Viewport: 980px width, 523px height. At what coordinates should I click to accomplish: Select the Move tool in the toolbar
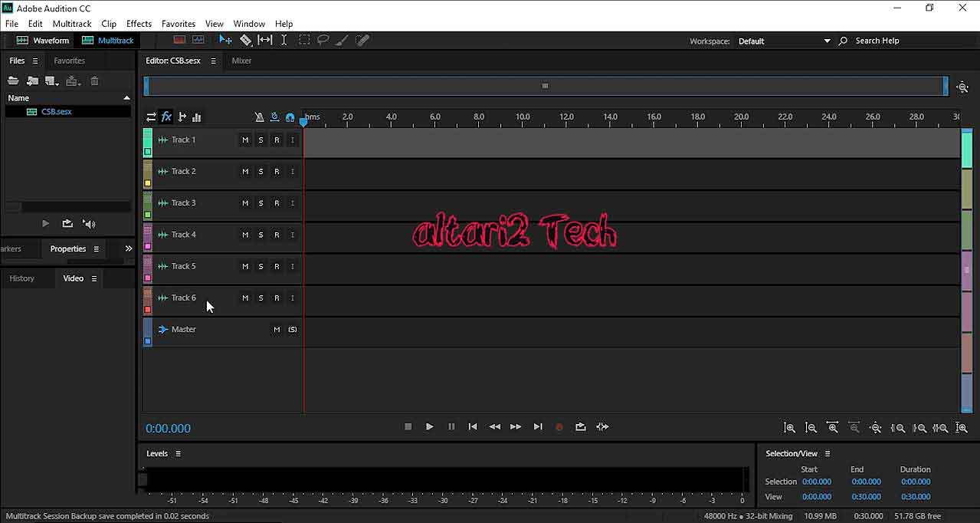(225, 40)
